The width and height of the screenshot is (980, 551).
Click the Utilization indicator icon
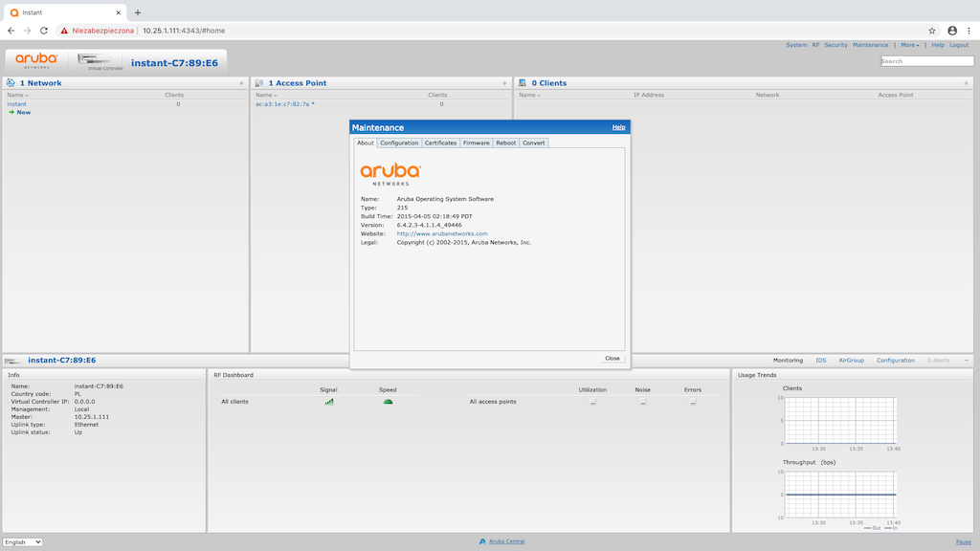[x=593, y=402]
